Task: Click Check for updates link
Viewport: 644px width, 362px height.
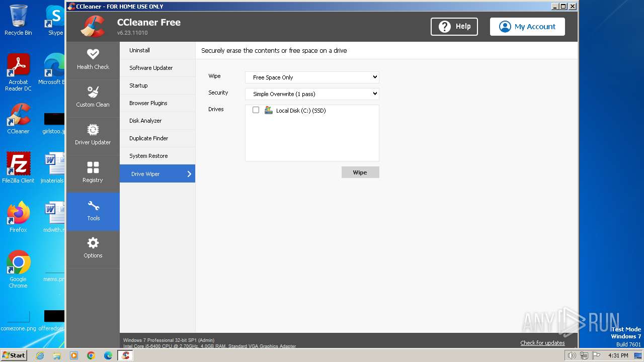Action: click(x=542, y=343)
